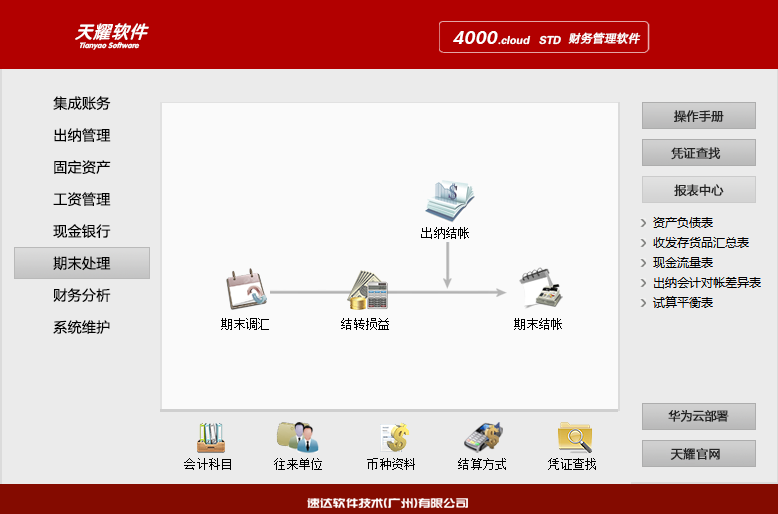Open the 报表中心 button
Viewport: 778px width, 514px height.
click(699, 190)
